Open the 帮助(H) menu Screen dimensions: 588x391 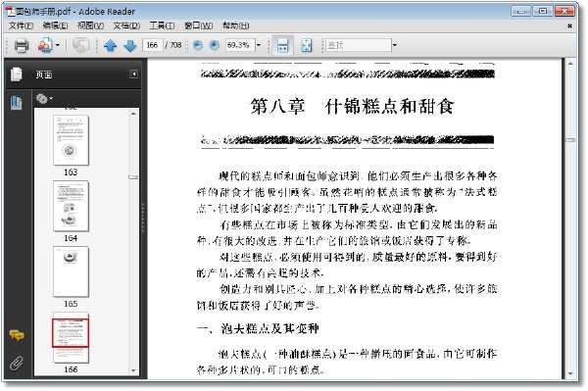tap(235, 25)
